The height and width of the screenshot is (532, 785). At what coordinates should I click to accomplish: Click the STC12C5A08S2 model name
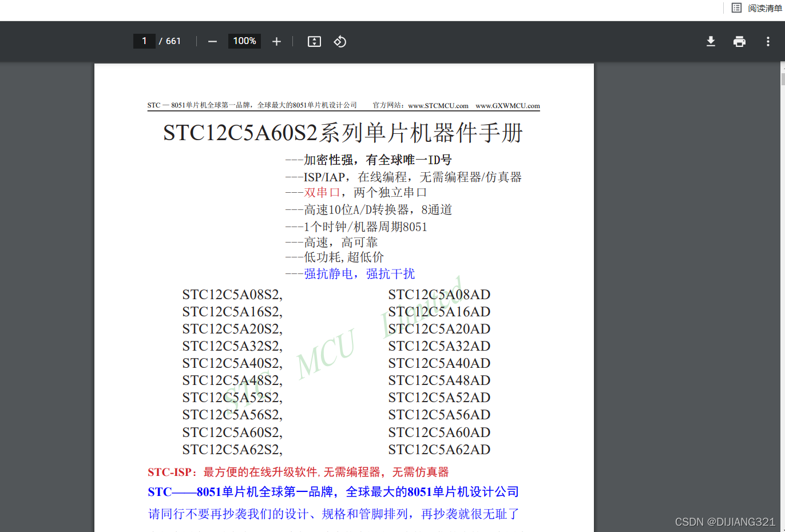click(x=232, y=295)
